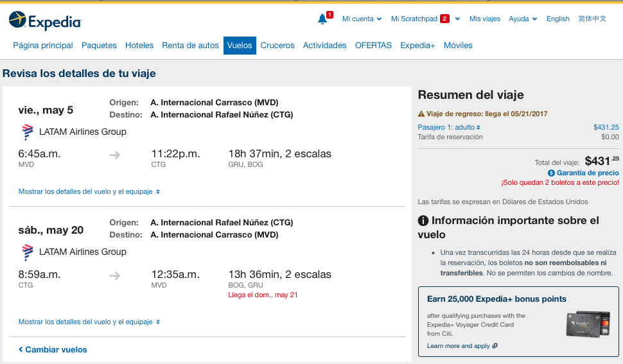623x364 pixels.
Task: Open the notifications bell icon
Action: tap(322, 19)
